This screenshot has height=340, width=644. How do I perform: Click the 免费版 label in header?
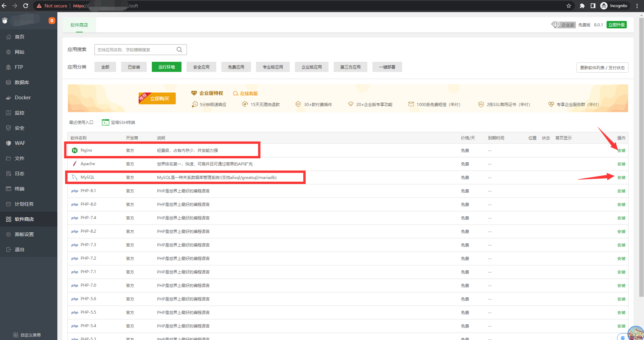point(584,25)
